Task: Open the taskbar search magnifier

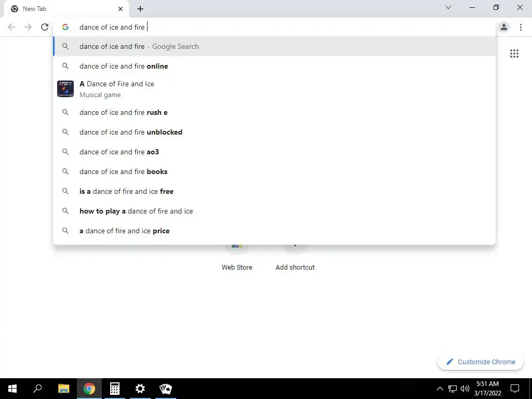Action: point(37,389)
